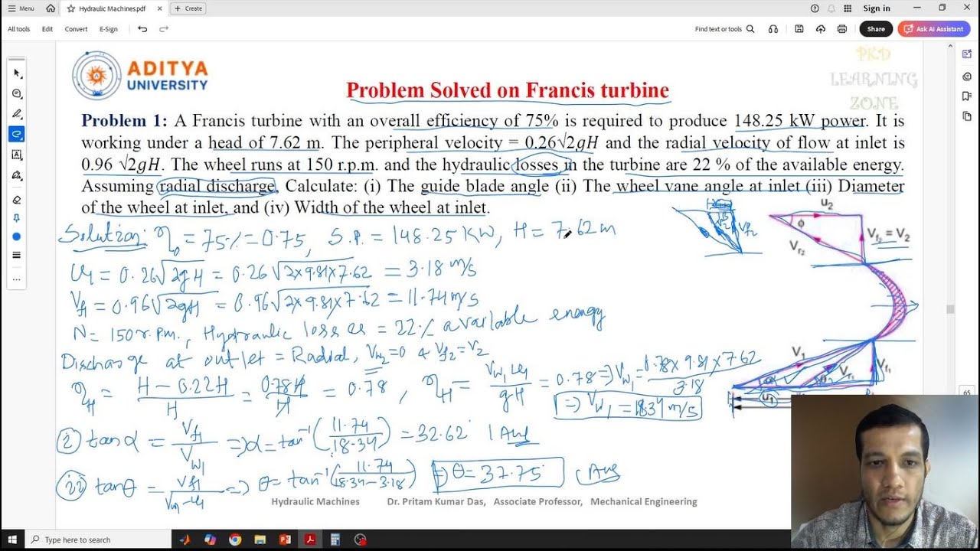Open the Help question mark icon
Viewport: 980px width, 551px height.
[x=815, y=8]
